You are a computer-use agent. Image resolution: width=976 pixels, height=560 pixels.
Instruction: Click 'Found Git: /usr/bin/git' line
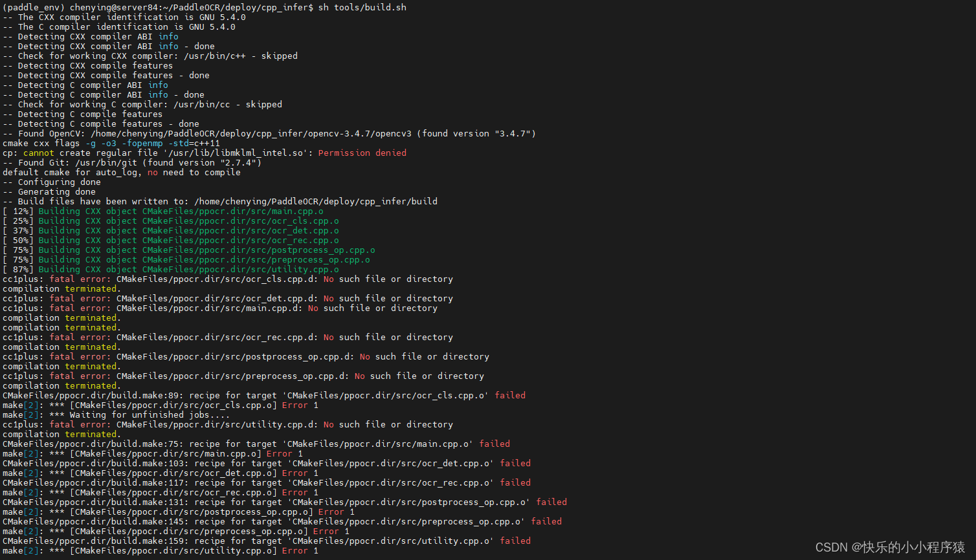point(132,162)
